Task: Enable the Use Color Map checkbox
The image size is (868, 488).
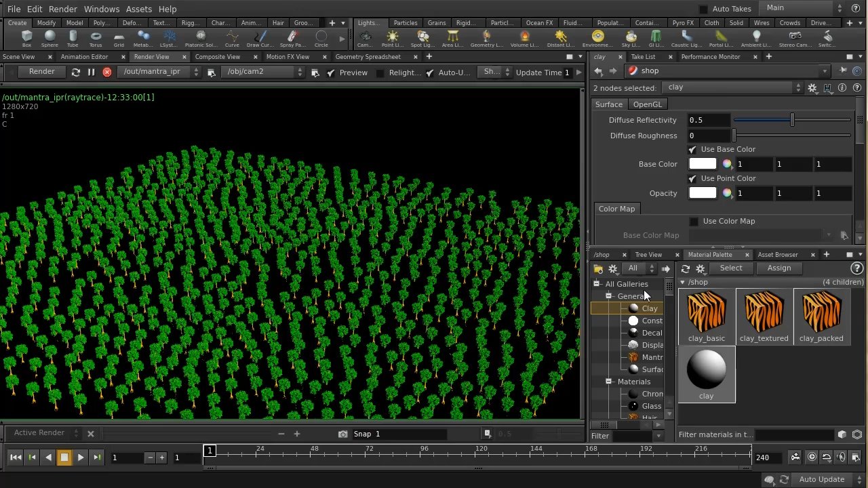Action: (x=694, y=221)
